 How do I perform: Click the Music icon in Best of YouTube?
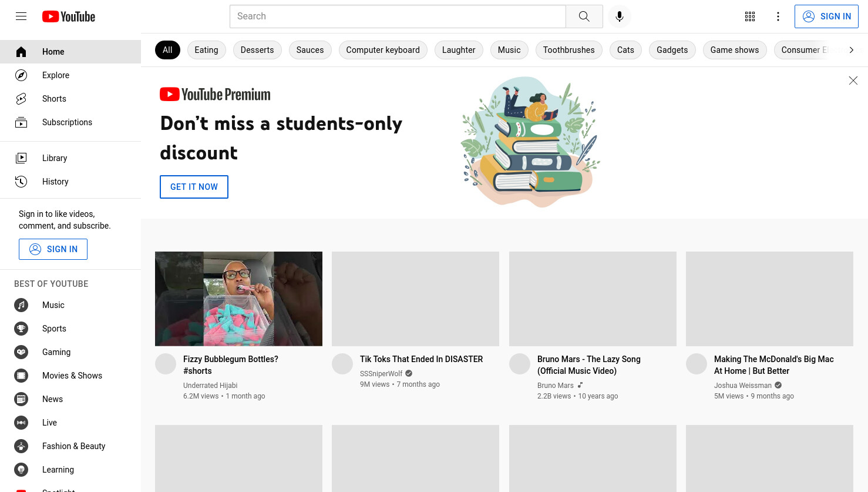(21, 305)
